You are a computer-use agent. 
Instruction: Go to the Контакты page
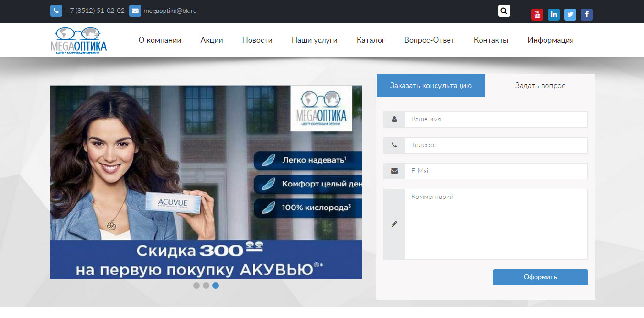point(491,40)
